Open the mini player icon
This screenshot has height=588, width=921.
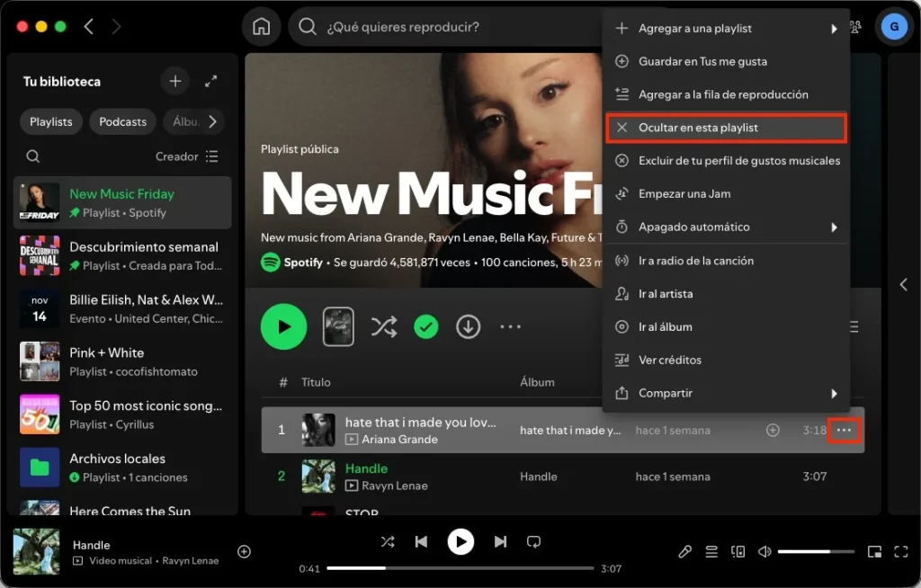click(874, 551)
